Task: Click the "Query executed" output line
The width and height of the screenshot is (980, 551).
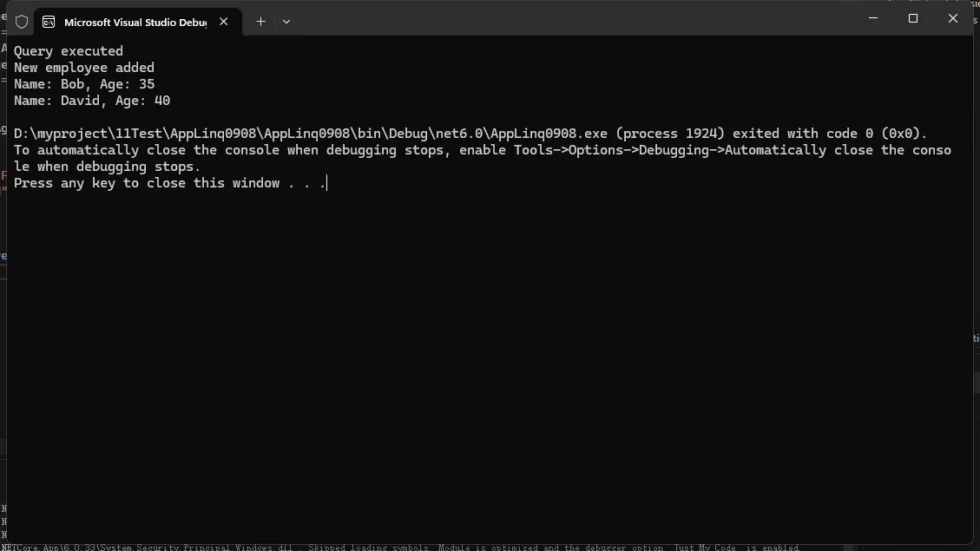Action: (x=69, y=51)
